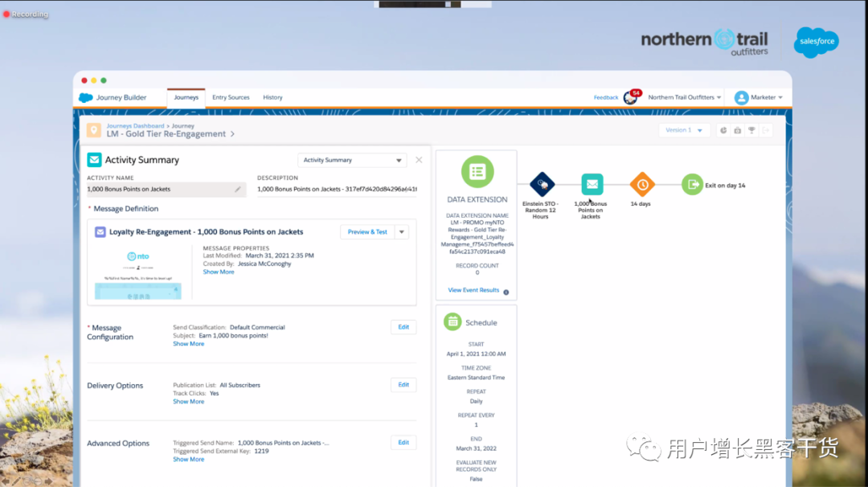Show more under Message Configuration

188,344
